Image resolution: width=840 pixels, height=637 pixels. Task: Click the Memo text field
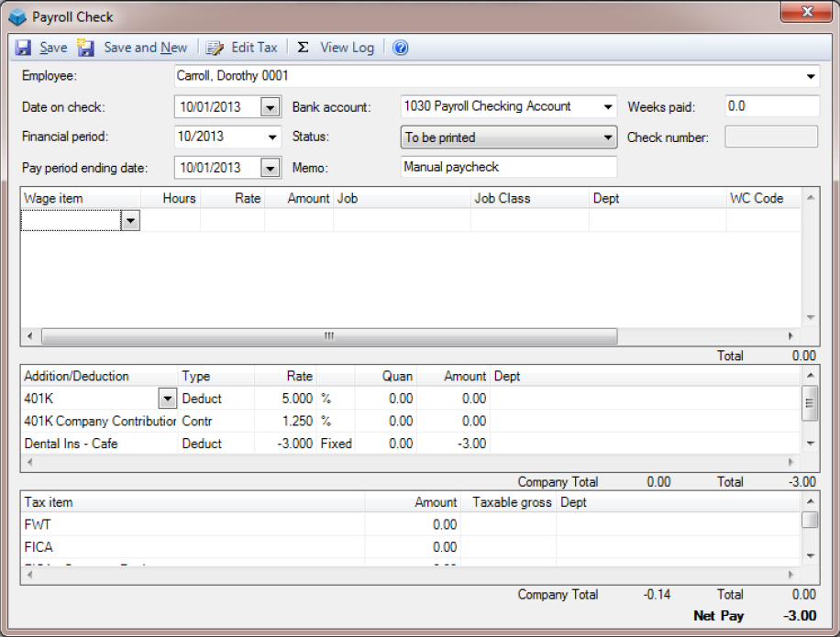(x=509, y=168)
